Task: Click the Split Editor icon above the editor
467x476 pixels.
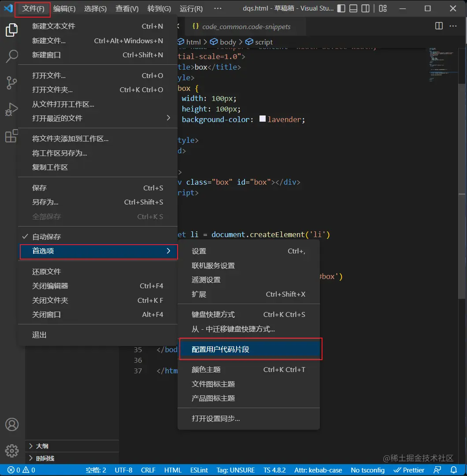Action: pyautogui.click(x=439, y=26)
